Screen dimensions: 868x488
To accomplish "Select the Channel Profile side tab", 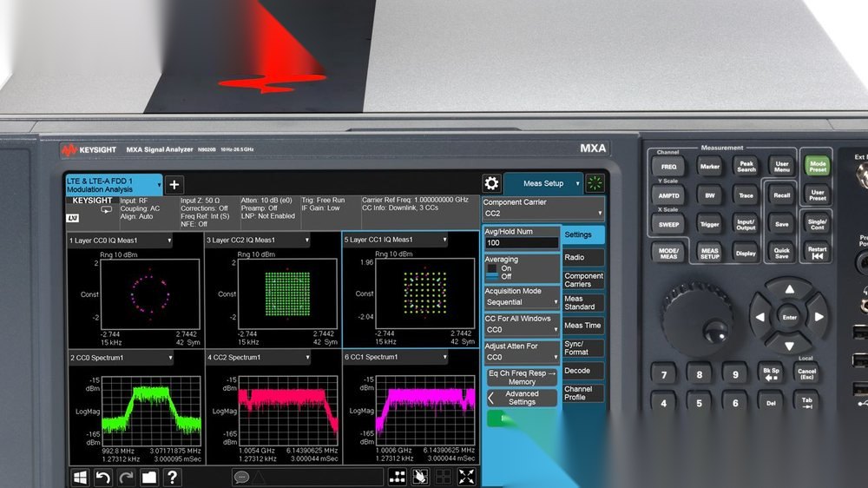I will 583,393.
